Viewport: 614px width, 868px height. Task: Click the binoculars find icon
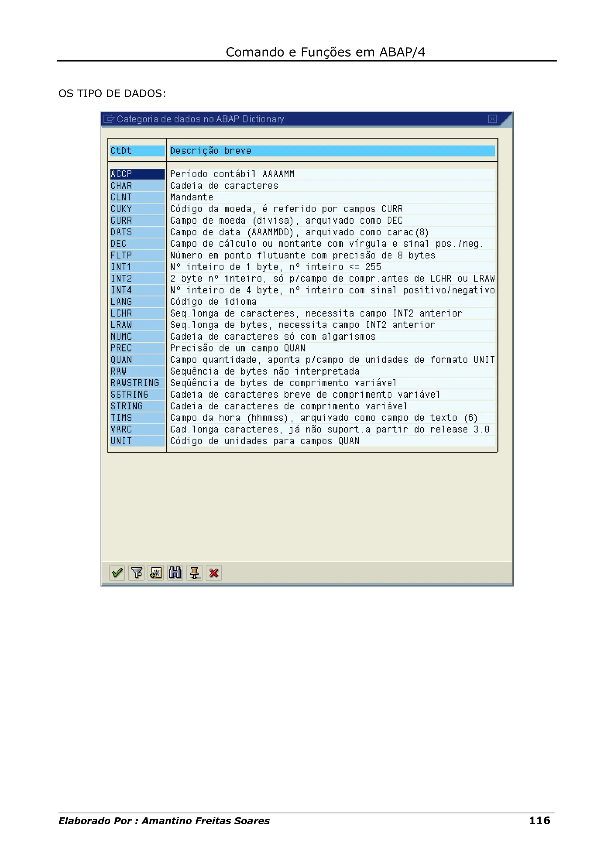[175, 573]
